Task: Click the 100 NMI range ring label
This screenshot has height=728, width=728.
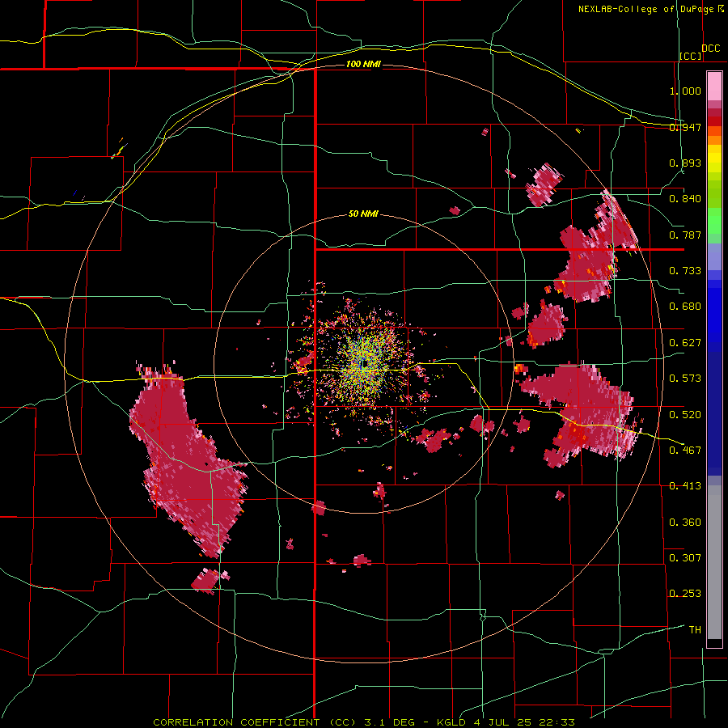Action: click(x=363, y=64)
